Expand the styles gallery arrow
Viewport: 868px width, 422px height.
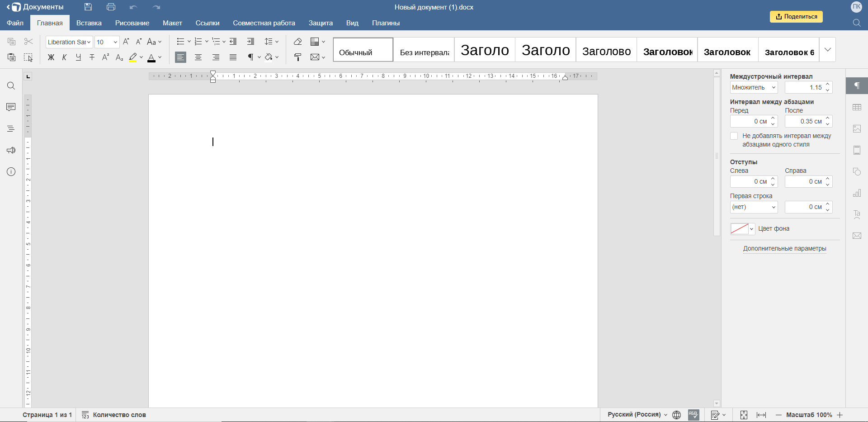(x=827, y=49)
